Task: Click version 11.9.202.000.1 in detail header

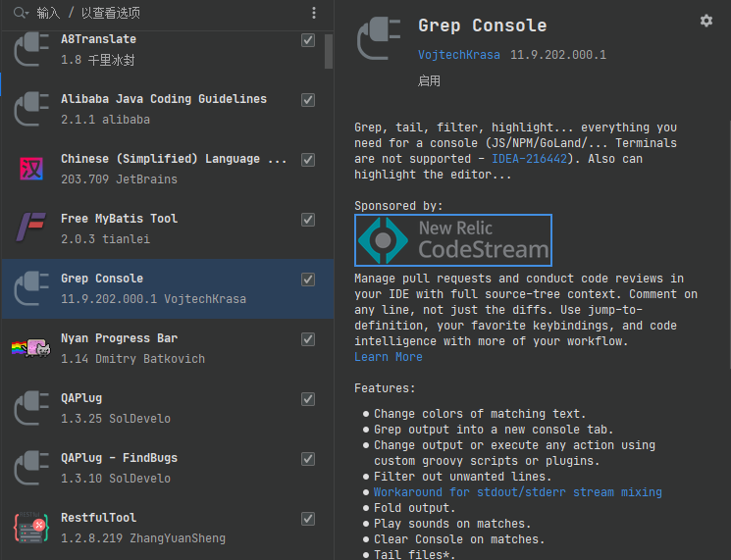Action: coord(558,55)
